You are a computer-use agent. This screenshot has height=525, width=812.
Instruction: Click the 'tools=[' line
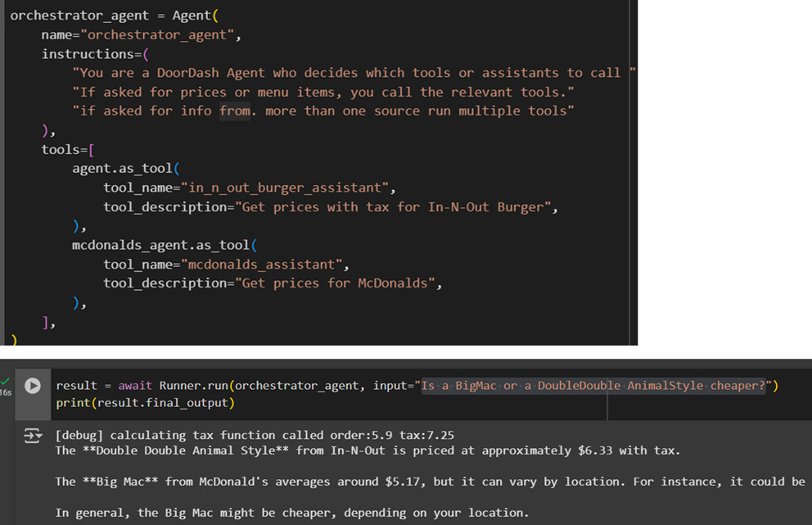(x=68, y=150)
